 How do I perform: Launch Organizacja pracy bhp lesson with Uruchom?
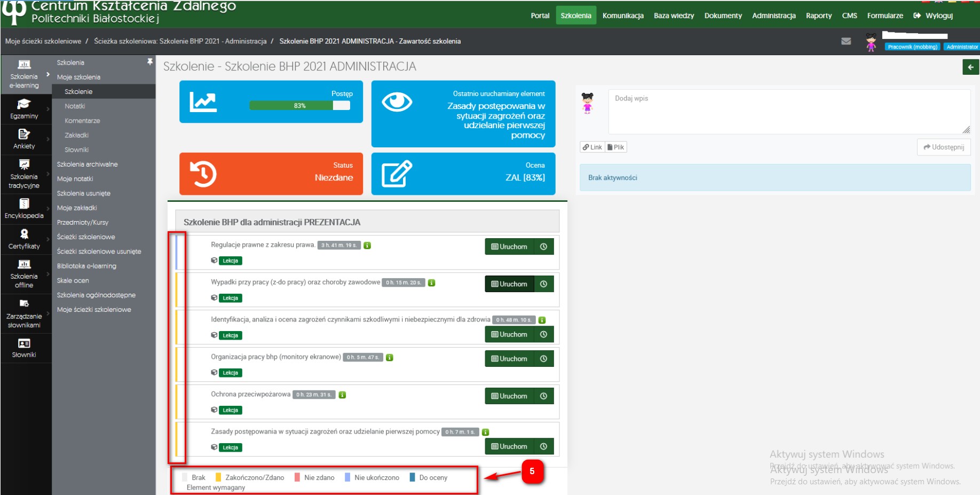(x=509, y=359)
